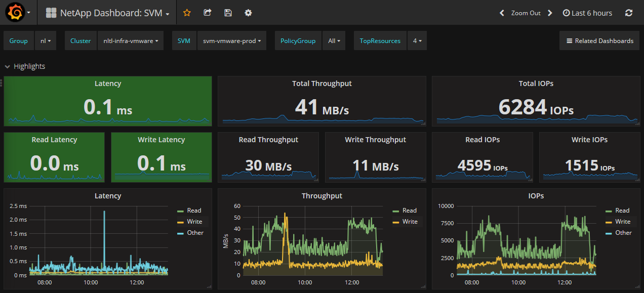Star this dashboard as favorite

point(187,13)
